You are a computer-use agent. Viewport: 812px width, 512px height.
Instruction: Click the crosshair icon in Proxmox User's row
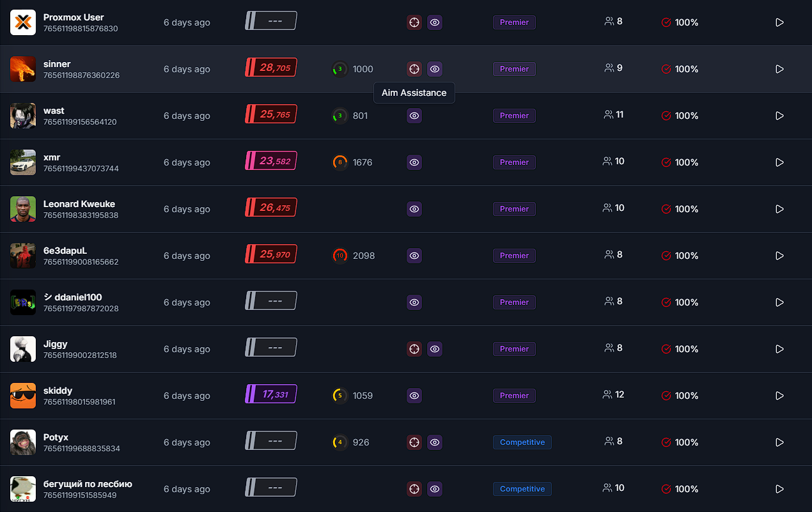pyautogui.click(x=414, y=22)
